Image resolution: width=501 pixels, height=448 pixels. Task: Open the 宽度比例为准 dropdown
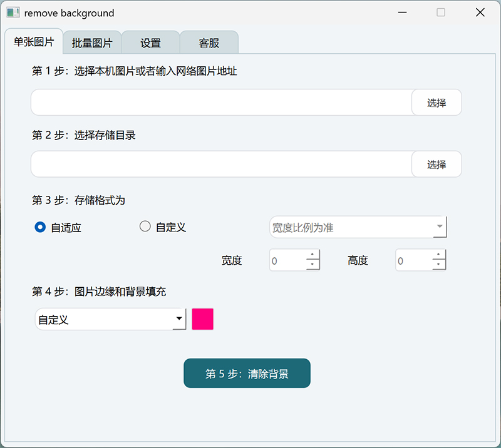(358, 227)
